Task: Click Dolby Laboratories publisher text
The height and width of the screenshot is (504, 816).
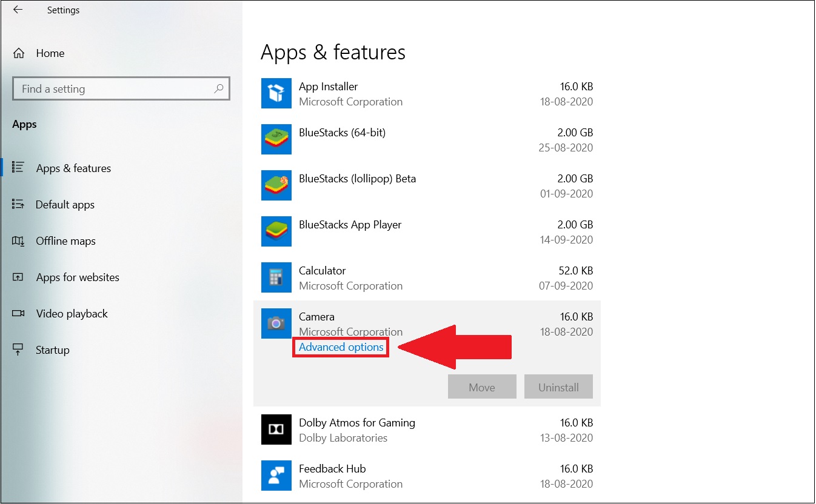Action: coord(343,437)
